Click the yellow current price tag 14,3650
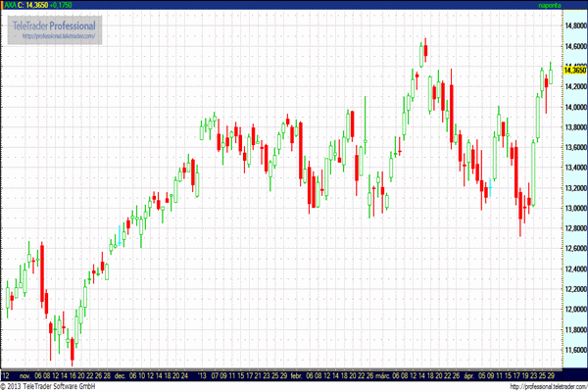This screenshot has width=588, height=392. tap(573, 70)
